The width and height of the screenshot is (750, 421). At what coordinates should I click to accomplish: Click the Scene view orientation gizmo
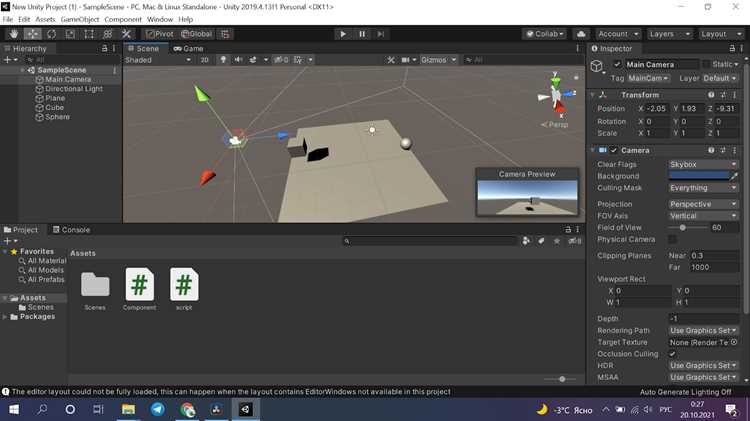click(x=556, y=95)
